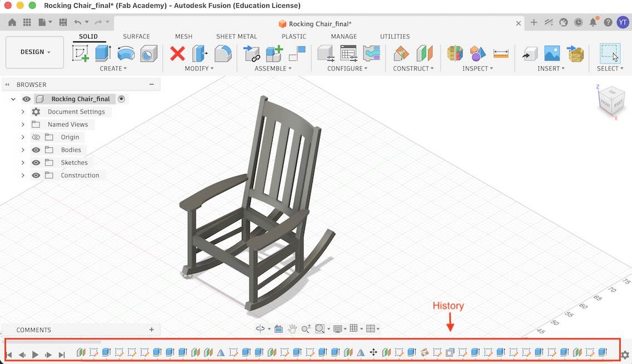Image resolution: width=632 pixels, height=364 pixels.
Task: Select the Measure ruler tool
Action: [500, 53]
